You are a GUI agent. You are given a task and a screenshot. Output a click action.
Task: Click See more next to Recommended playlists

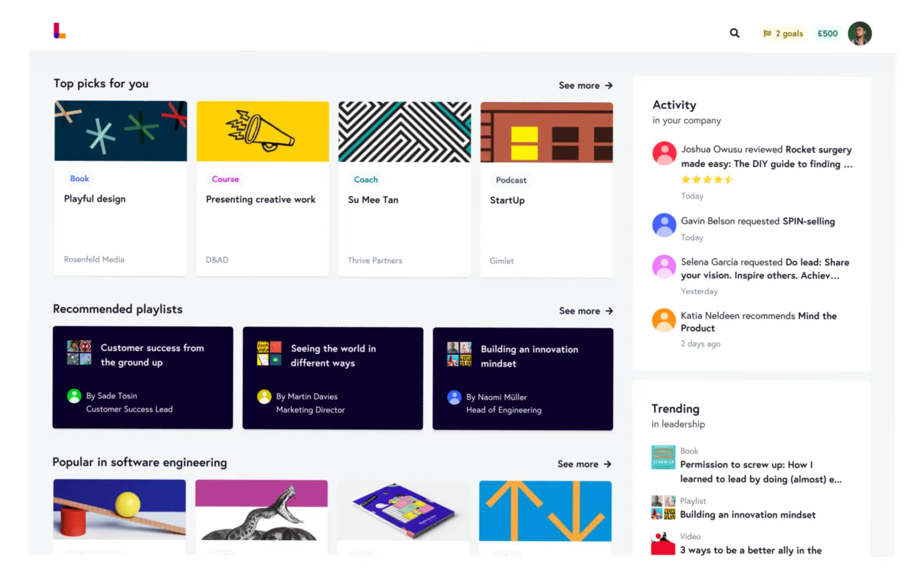pyautogui.click(x=586, y=310)
